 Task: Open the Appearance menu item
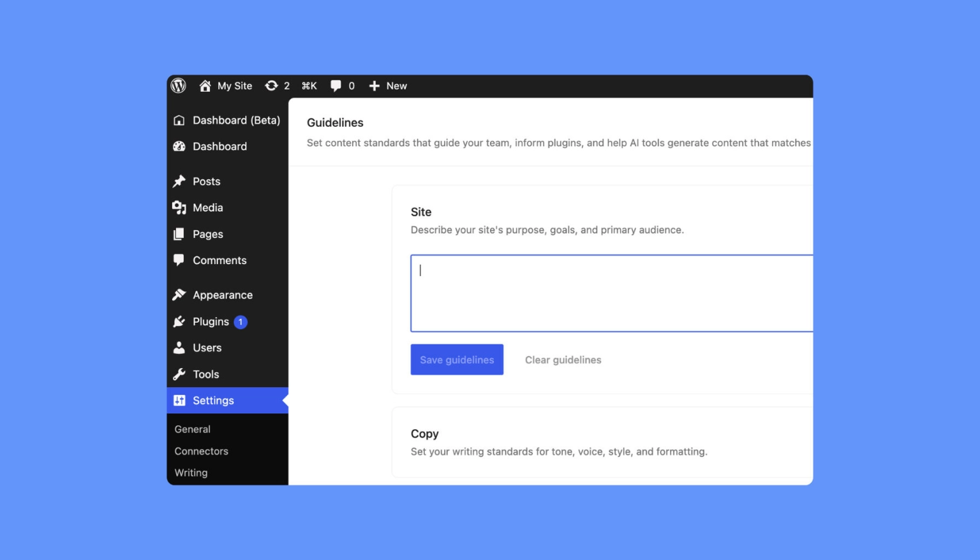[x=227, y=295]
